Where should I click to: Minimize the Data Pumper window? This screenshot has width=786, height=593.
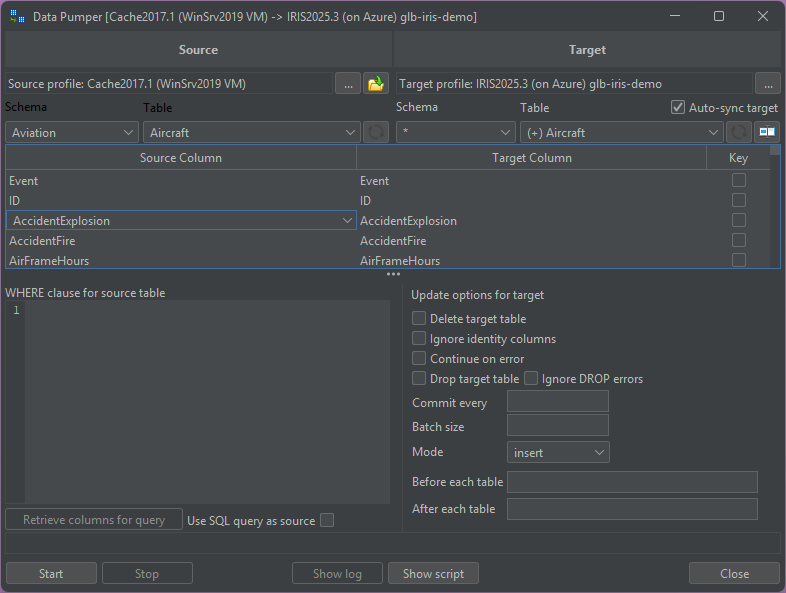tap(675, 16)
